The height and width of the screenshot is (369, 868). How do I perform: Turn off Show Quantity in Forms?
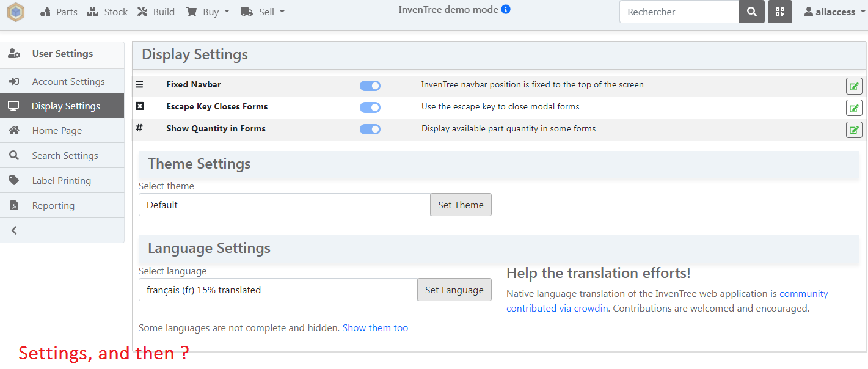370,129
